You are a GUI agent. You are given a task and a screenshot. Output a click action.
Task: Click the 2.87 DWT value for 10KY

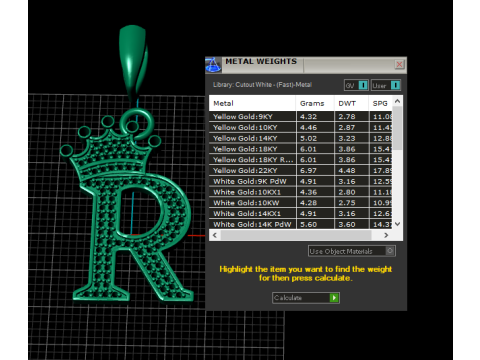tap(347, 127)
